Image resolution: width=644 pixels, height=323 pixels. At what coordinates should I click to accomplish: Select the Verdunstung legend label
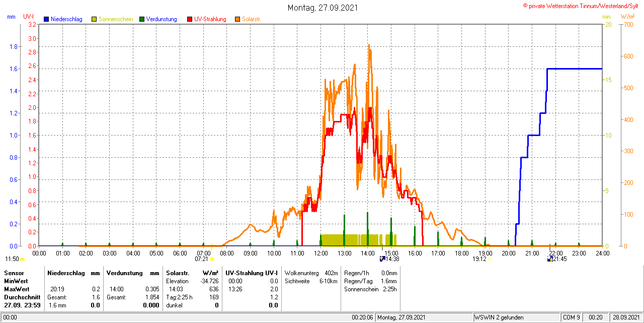click(x=162, y=19)
